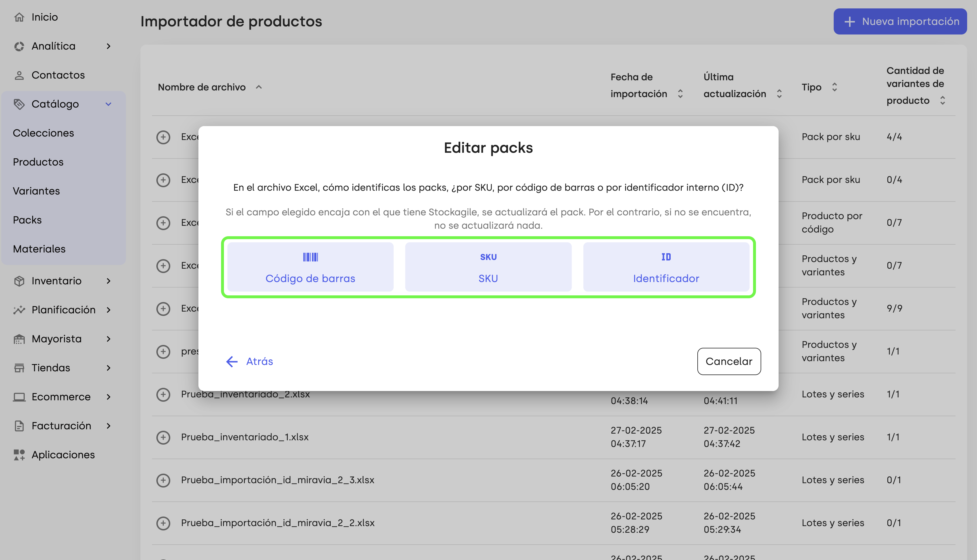Sort by Última actualización arrows
This screenshot has width=977, height=560.
[x=779, y=94]
